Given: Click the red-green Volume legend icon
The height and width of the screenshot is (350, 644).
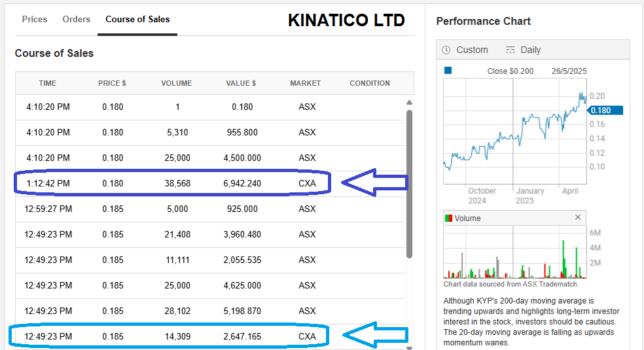Looking at the screenshot, I should tap(448, 219).
